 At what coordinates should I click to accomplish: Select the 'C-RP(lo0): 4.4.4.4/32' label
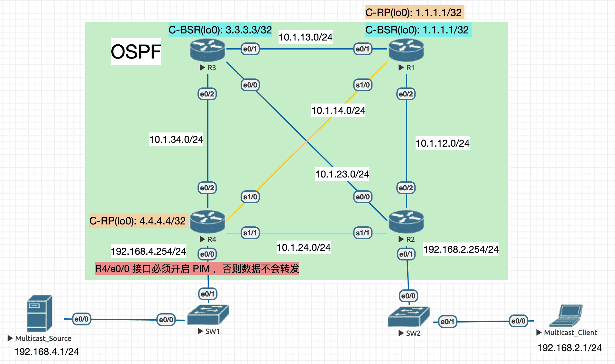tap(139, 221)
